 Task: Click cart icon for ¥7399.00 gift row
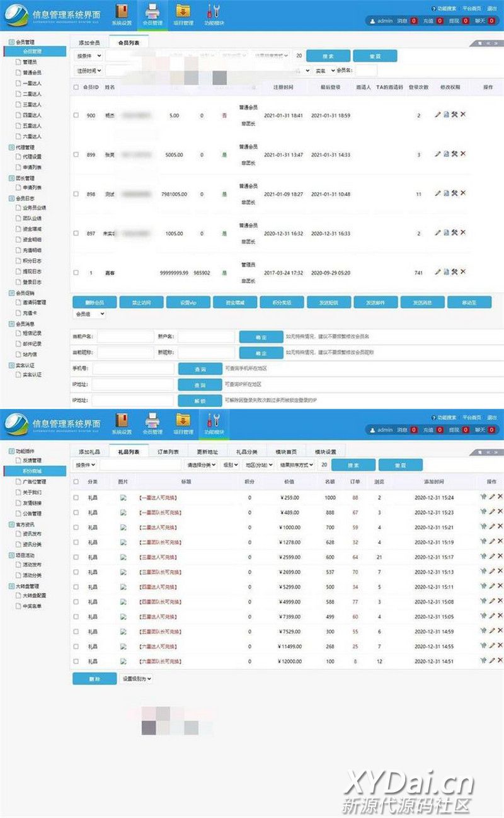click(483, 616)
